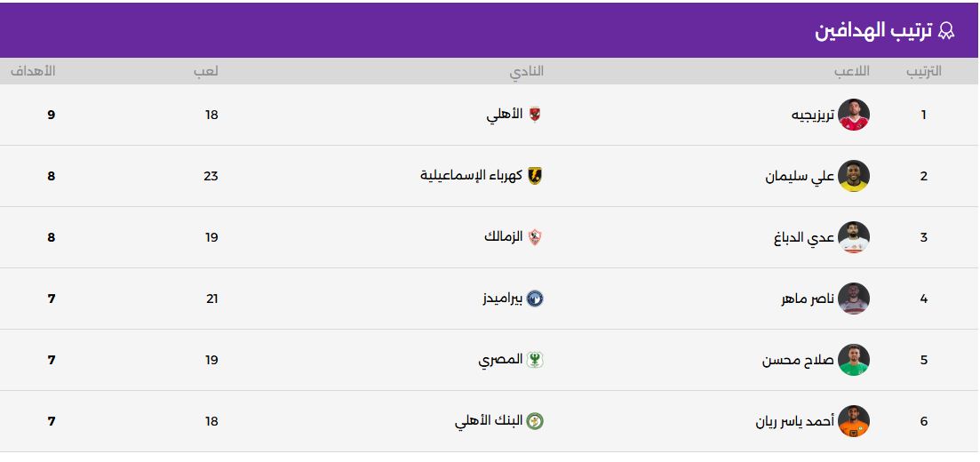Click the club name الزمالك

tap(503, 237)
